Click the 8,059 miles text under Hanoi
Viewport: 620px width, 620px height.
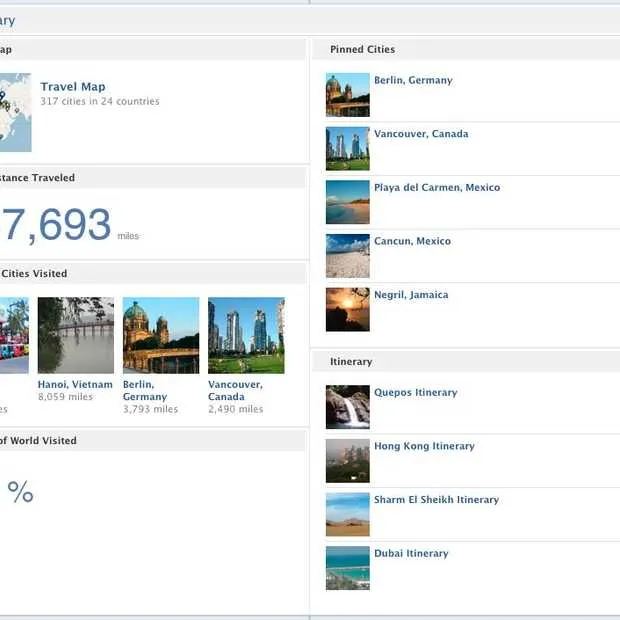click(65, 397)
